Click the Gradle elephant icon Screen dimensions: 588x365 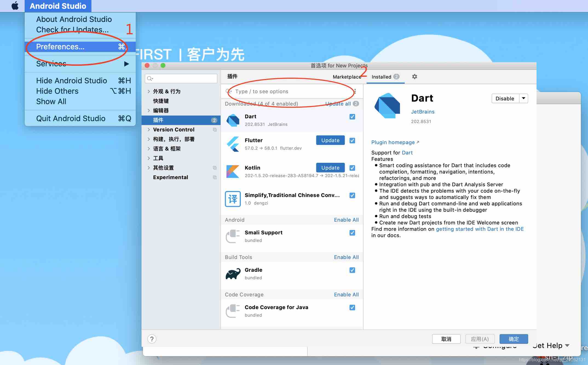click(x=233, y=273)
